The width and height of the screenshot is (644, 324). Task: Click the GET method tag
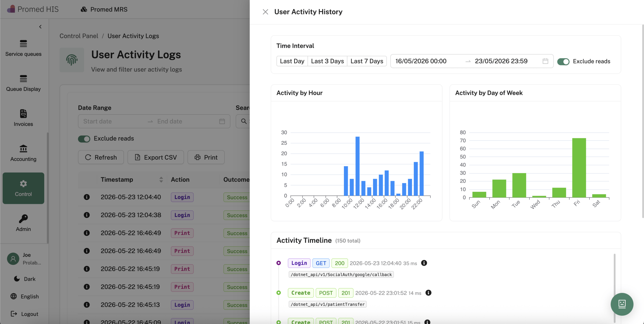tap(321, 263)
